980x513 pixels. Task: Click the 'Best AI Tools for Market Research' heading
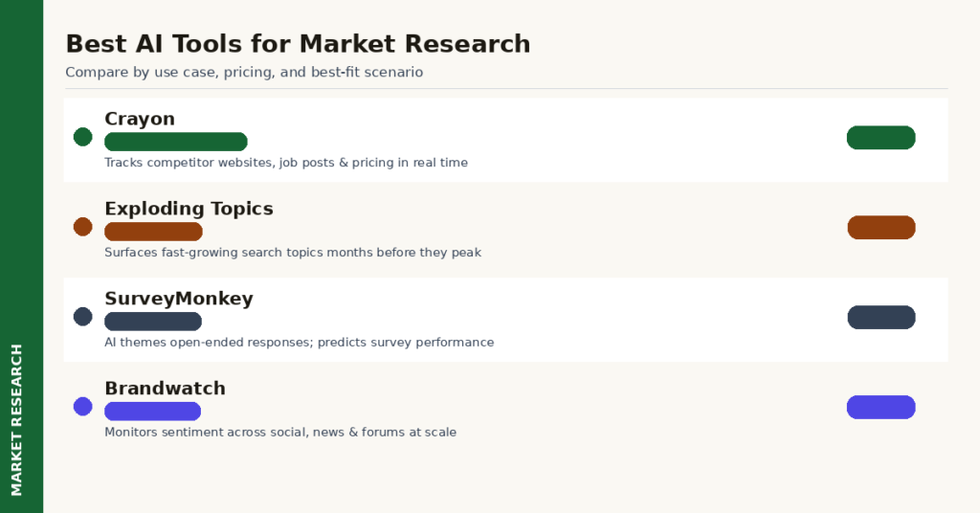(299, 44)
